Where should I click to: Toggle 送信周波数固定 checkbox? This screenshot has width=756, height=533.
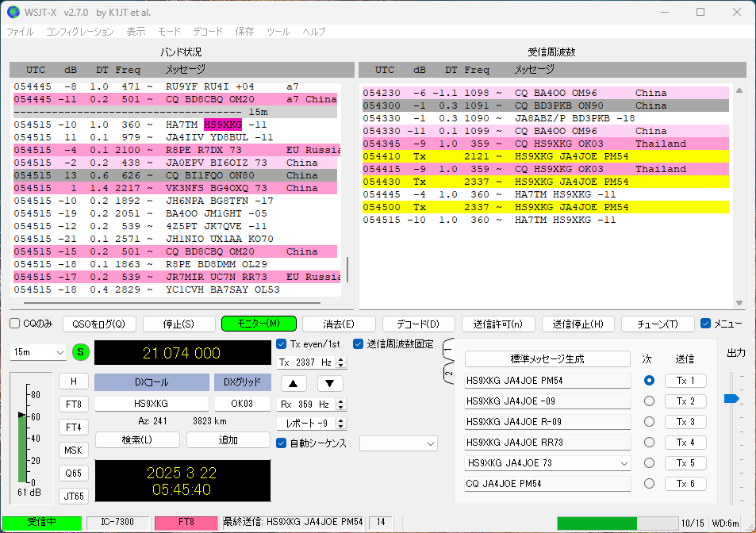(358, 344)
